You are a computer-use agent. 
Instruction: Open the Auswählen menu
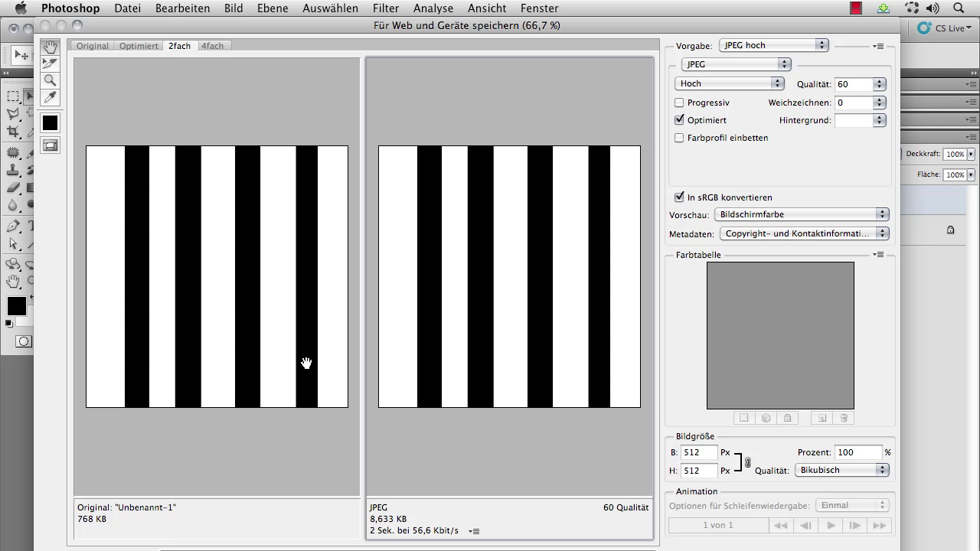pos(331,8)
